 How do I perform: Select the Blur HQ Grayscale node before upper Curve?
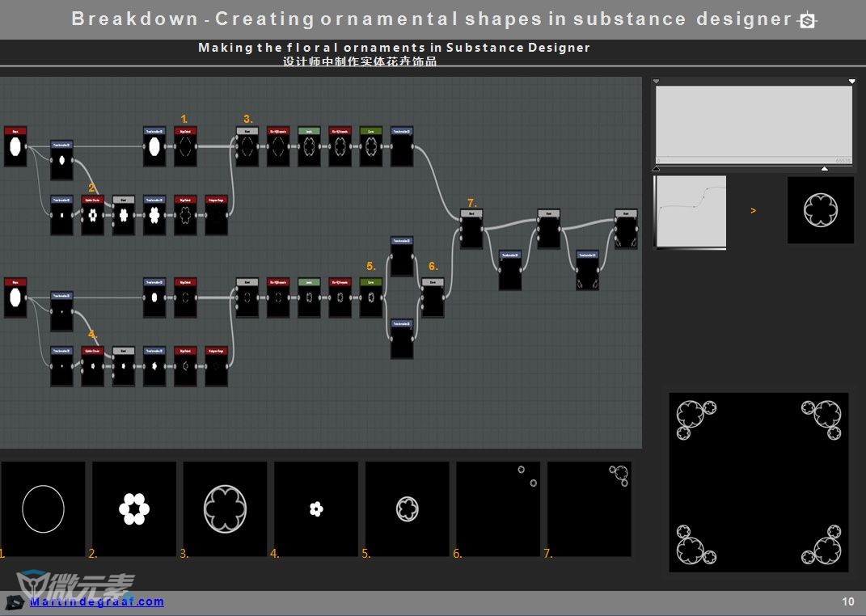coord(340,146)
